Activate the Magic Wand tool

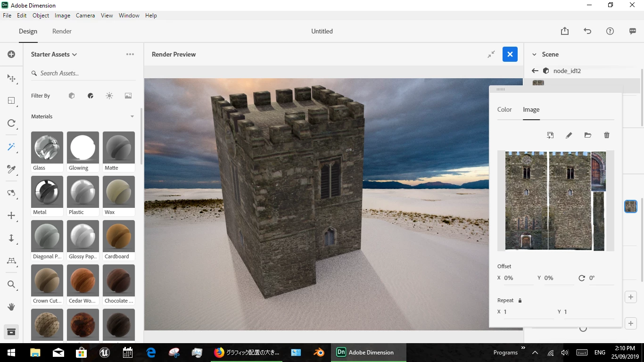click(x=11, y=147)
